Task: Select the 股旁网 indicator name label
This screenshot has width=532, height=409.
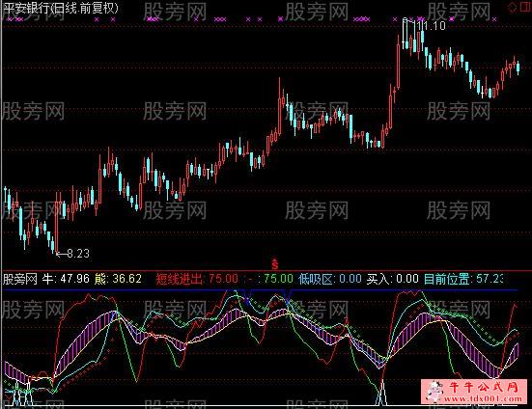Action: tap(20, 279)
